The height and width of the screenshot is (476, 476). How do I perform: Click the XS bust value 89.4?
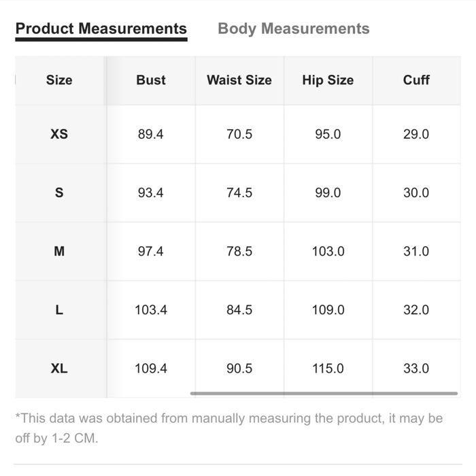point(150,134)
